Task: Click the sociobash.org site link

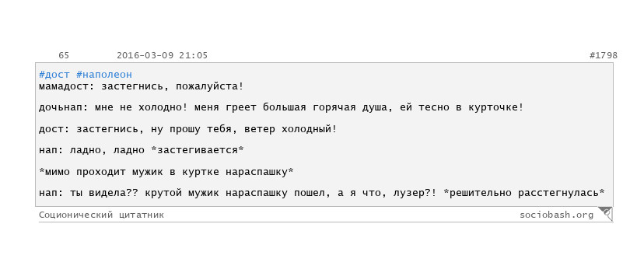Action: 557,215
